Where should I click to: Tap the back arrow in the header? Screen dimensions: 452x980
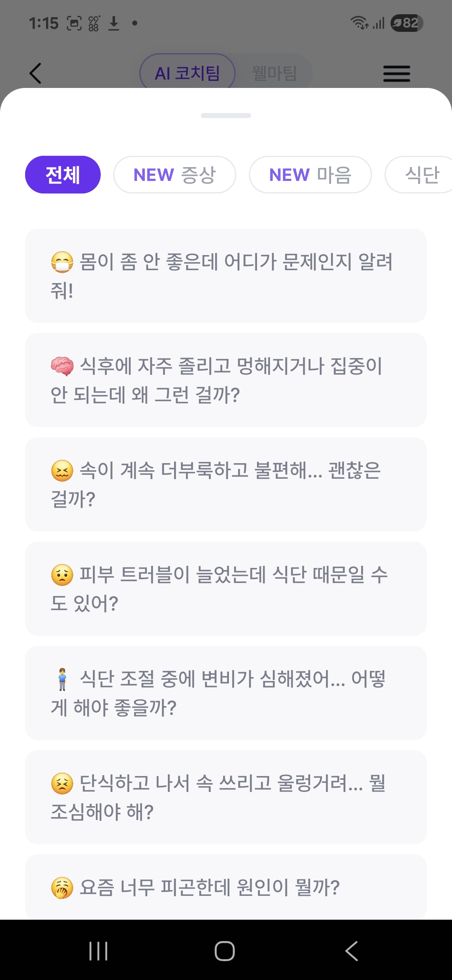36,73
